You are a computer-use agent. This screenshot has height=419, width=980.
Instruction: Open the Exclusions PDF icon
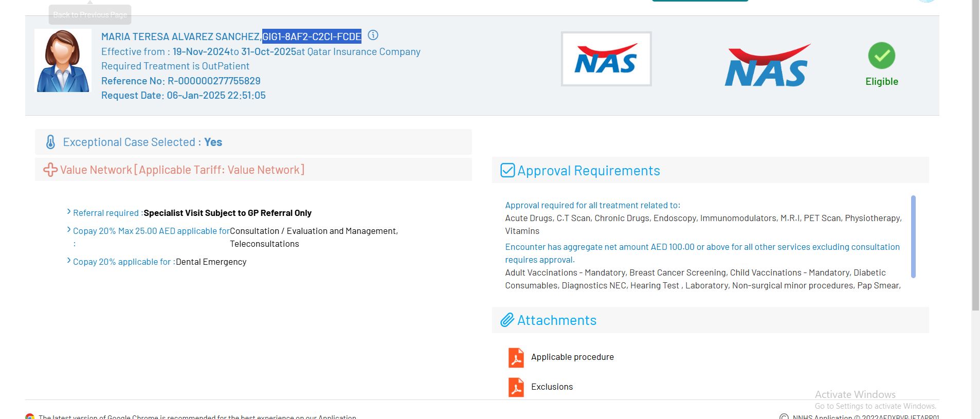tap(516, 387)
